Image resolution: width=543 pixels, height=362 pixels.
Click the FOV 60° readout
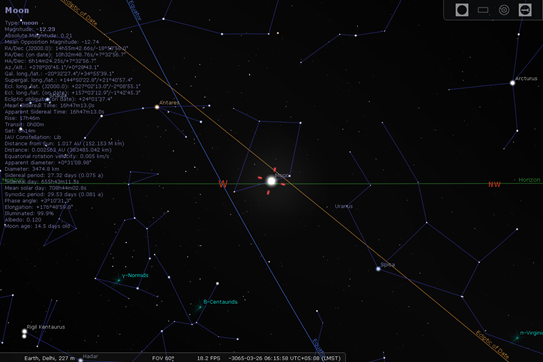pos(163,358)
